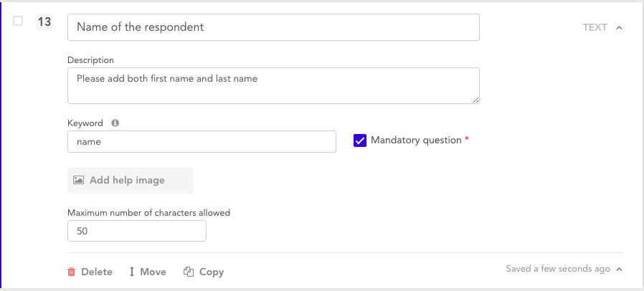The width and height of the screenshot is (644, 291).
Task: Click the question number 13 badge
Action: click(44, 22)
